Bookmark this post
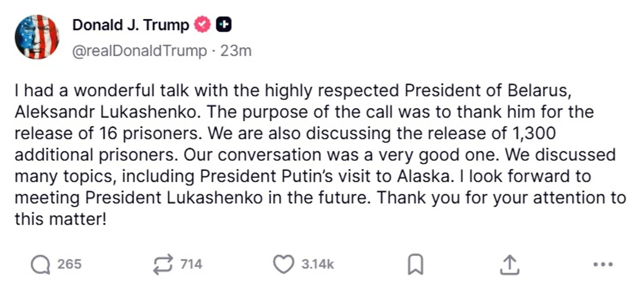 click(415, 264)
